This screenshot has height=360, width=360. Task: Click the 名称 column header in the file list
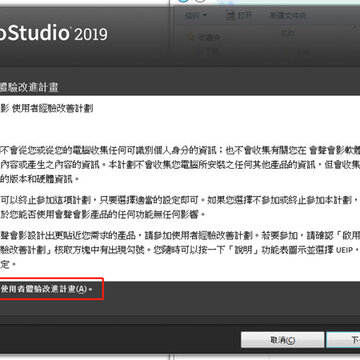[287, 33]
